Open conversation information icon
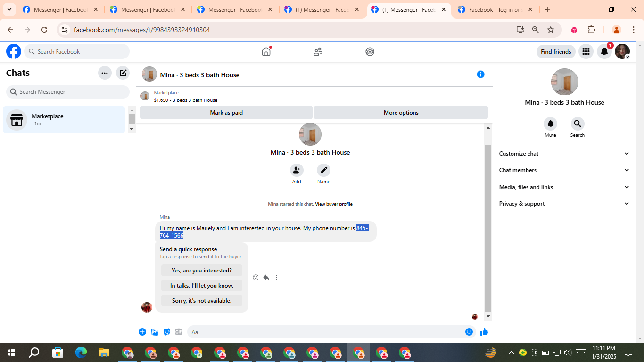This screenshot has width=644, height=362. tap(480, 74)
